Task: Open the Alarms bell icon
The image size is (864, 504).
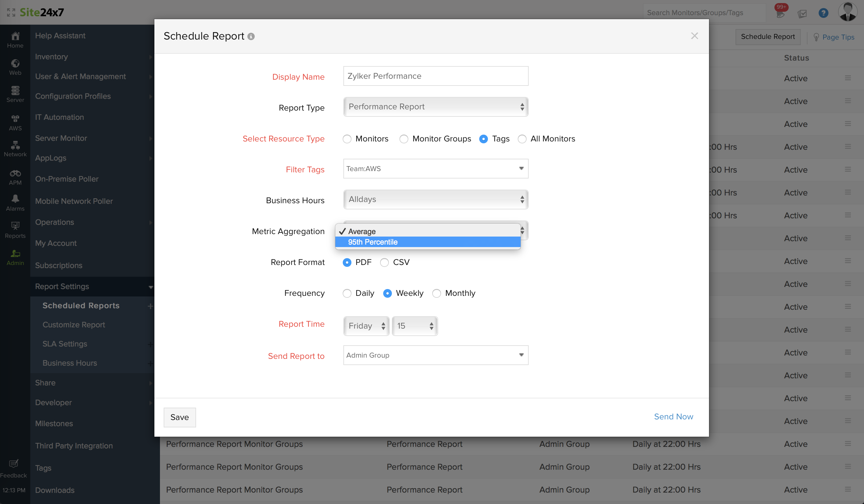Action: coord(15,203)
